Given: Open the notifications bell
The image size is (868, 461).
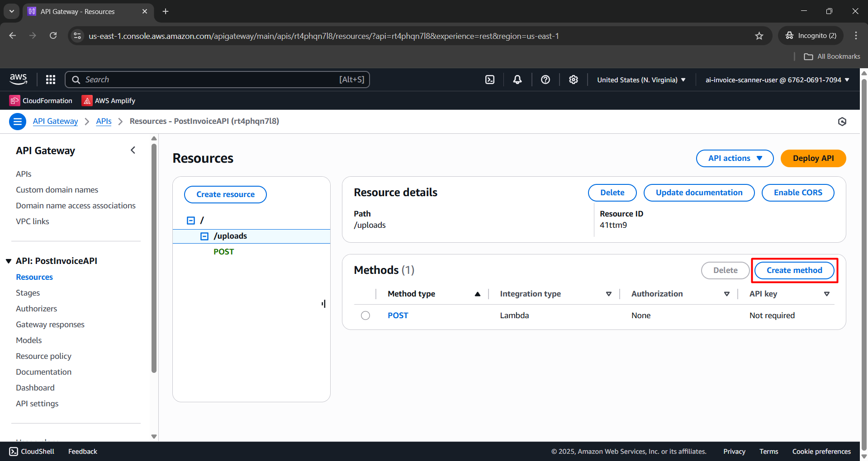Looking at the screenshot, I should pyautogui.click(x=517, y=80).
